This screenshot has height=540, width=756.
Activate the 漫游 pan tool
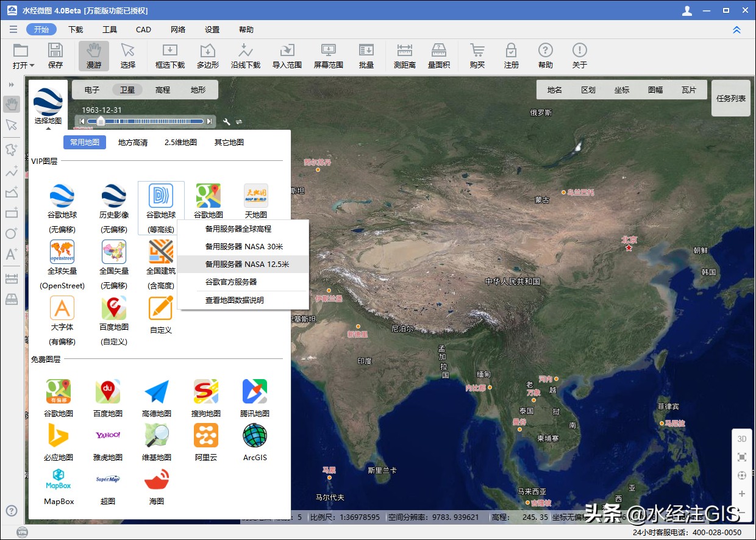click(x=94, y=55)
